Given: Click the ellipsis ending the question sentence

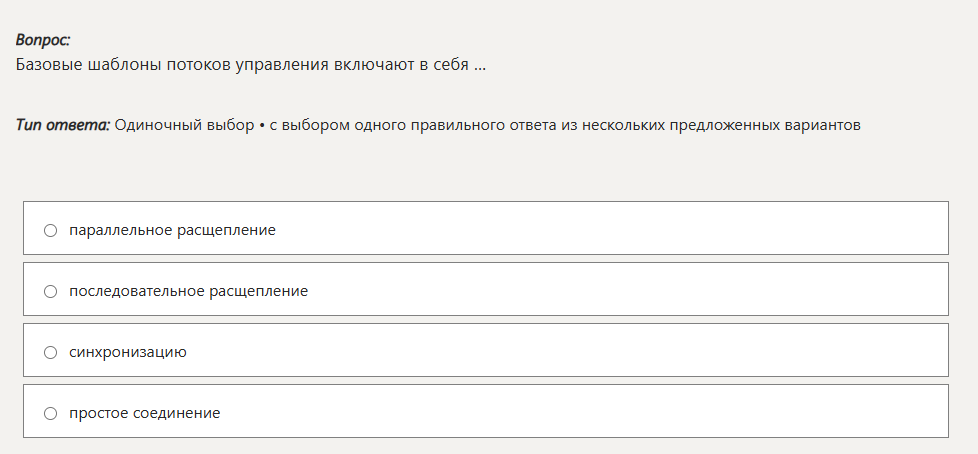Looking at the screenshot, I should [x=480, y=66].
